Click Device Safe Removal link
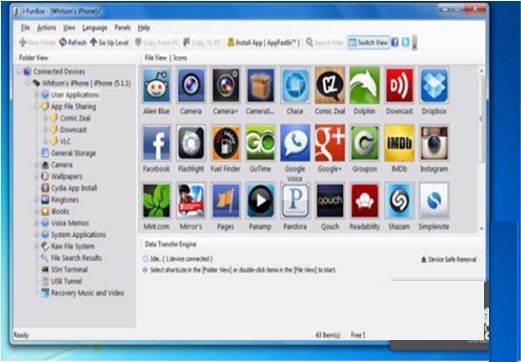 pyautogui.click(x=449, y=259)
